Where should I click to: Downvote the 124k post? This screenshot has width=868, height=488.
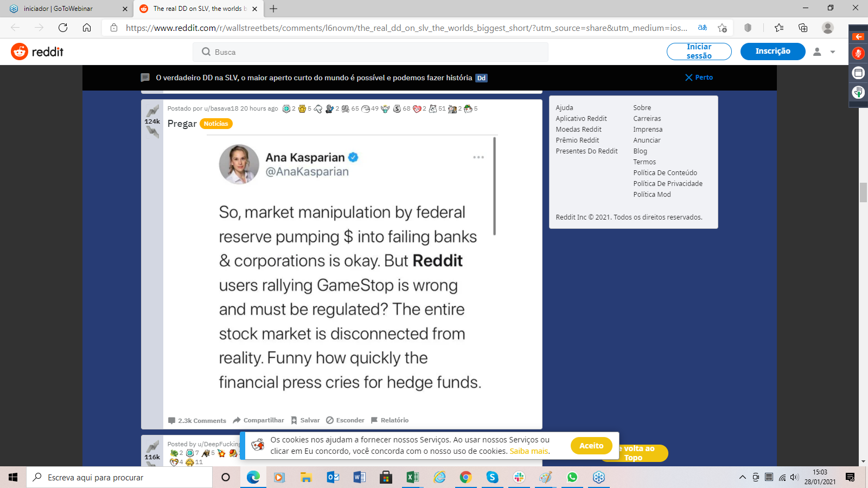click(x=152, y=132)
